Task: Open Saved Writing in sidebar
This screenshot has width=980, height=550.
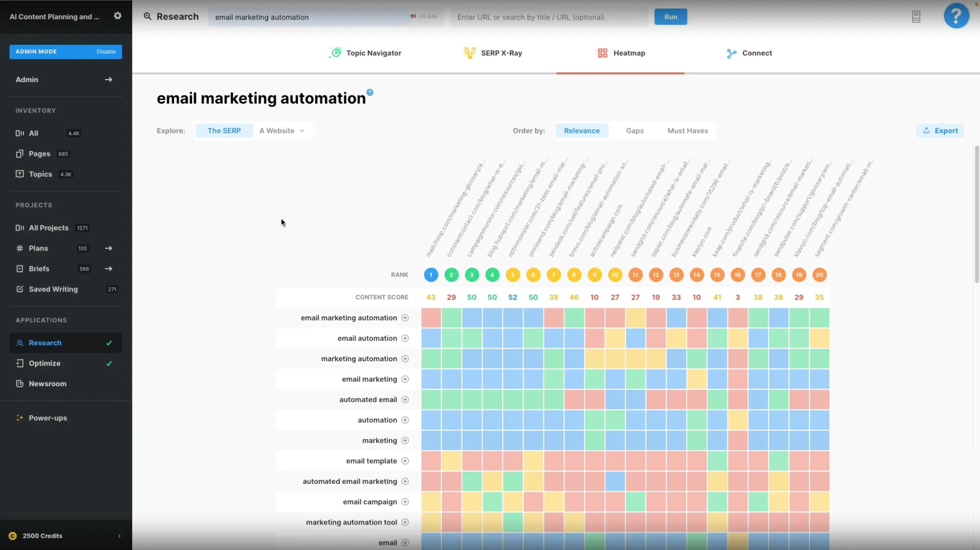Action: pos(53,289)
